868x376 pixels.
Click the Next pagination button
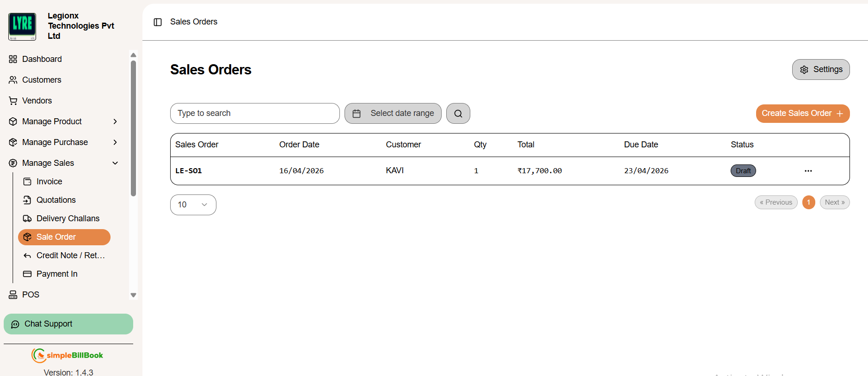pyautogui.click(x=835, y=202)
